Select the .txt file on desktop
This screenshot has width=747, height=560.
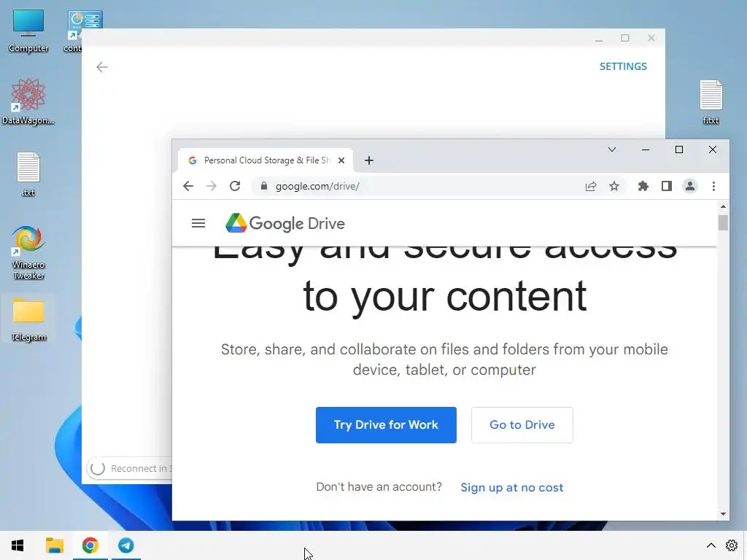tap(28, 174)
